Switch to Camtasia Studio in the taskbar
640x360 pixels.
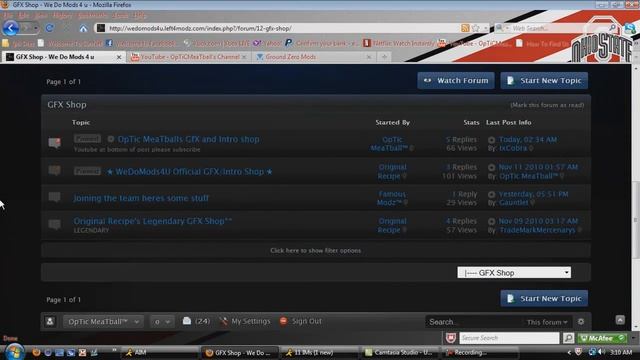400,352
